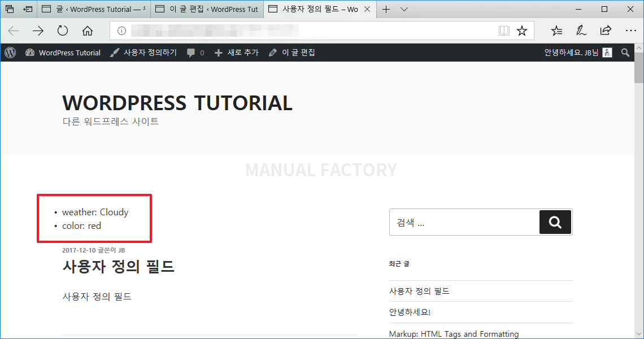The width and height of the screenshot is (644, 339).
Task: Open the WordPress logo admin menu
Action: (x=10, y=53)
